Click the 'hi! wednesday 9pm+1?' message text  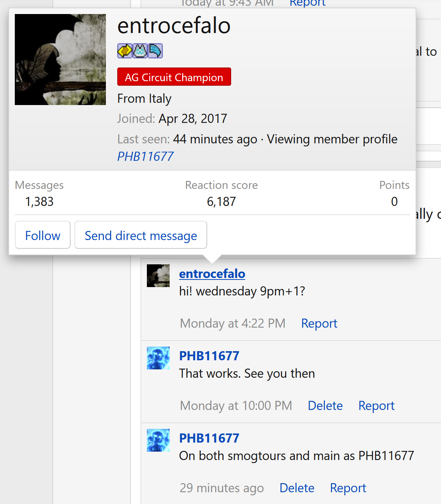[x=242, y=291]
